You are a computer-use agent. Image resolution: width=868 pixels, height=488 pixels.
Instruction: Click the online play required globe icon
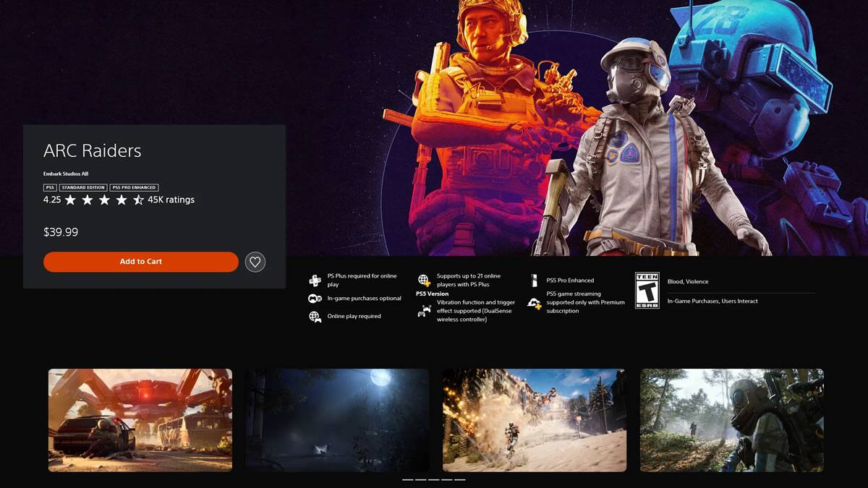pos(315,317)
